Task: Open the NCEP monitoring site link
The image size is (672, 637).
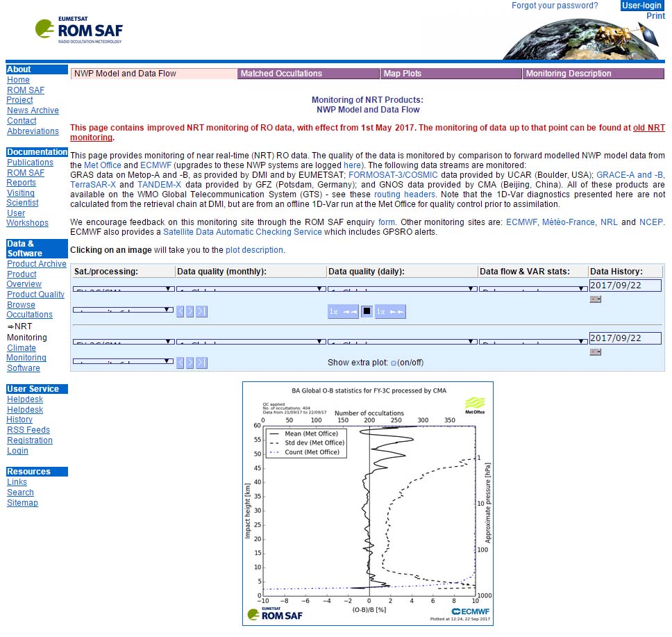Action: pyautogui.click(x=651, y=222)
